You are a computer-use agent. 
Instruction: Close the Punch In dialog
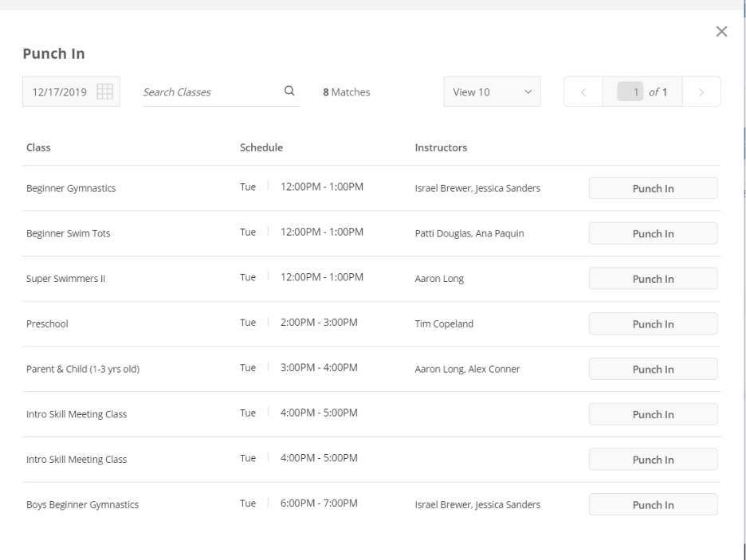click(721, 31)
